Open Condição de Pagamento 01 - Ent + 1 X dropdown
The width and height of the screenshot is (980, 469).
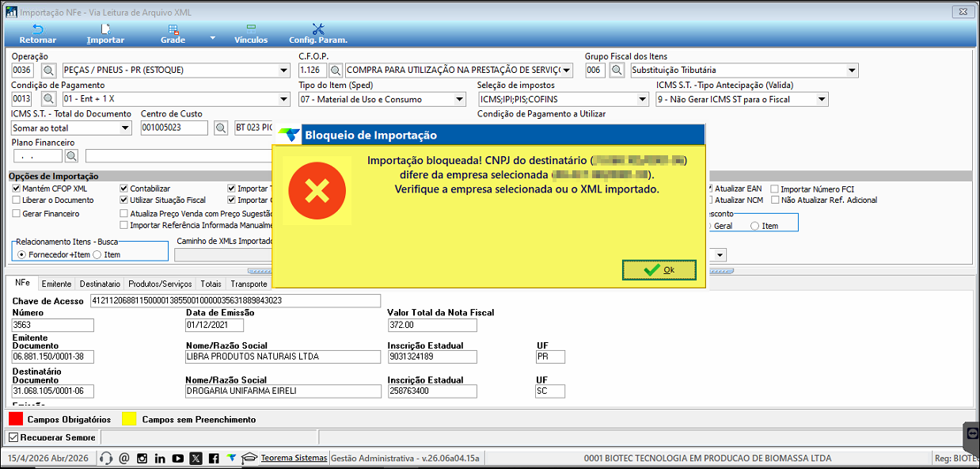284,99
